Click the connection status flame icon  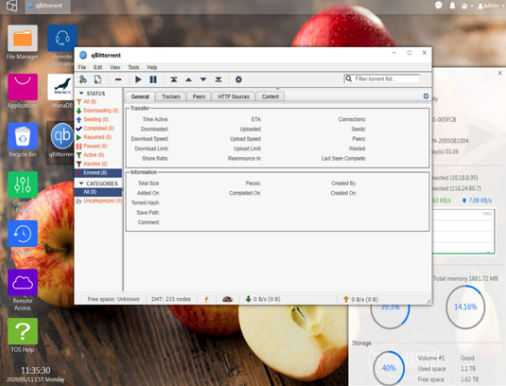coord(206,299)
